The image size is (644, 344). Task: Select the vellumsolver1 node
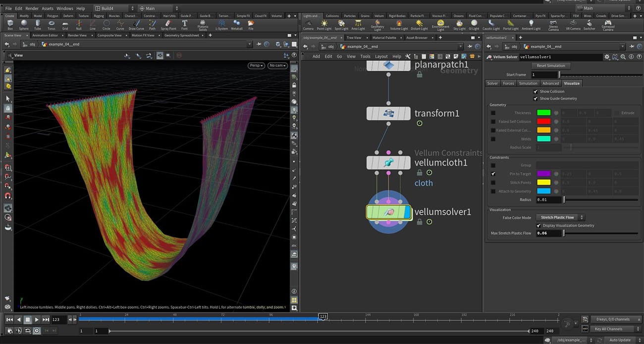[x=388, y=212]
